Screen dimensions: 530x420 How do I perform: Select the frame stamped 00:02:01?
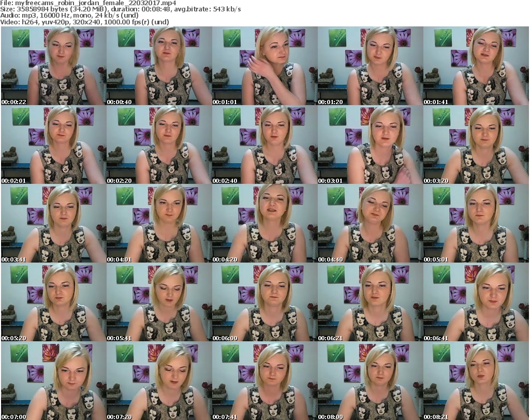pos(54,144)
